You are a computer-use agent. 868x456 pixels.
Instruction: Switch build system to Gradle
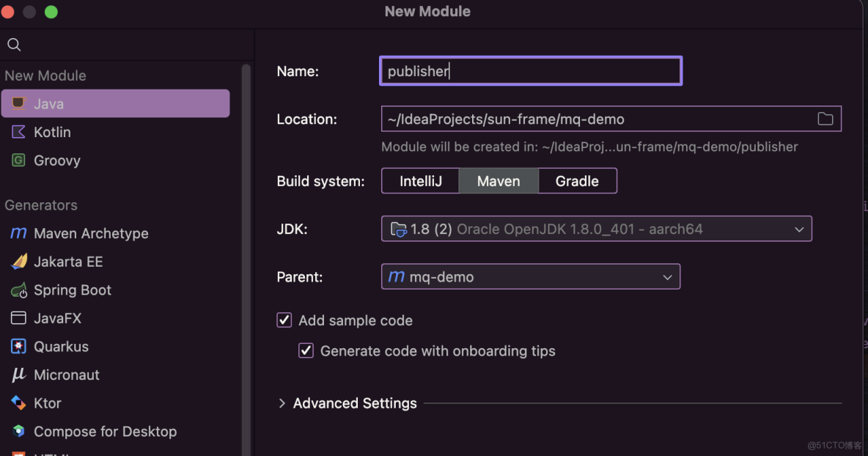(x=577, y=181)
